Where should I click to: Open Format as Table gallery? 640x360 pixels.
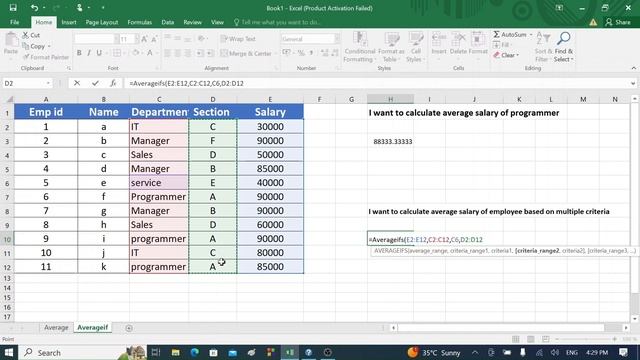(x=391, y=47)
